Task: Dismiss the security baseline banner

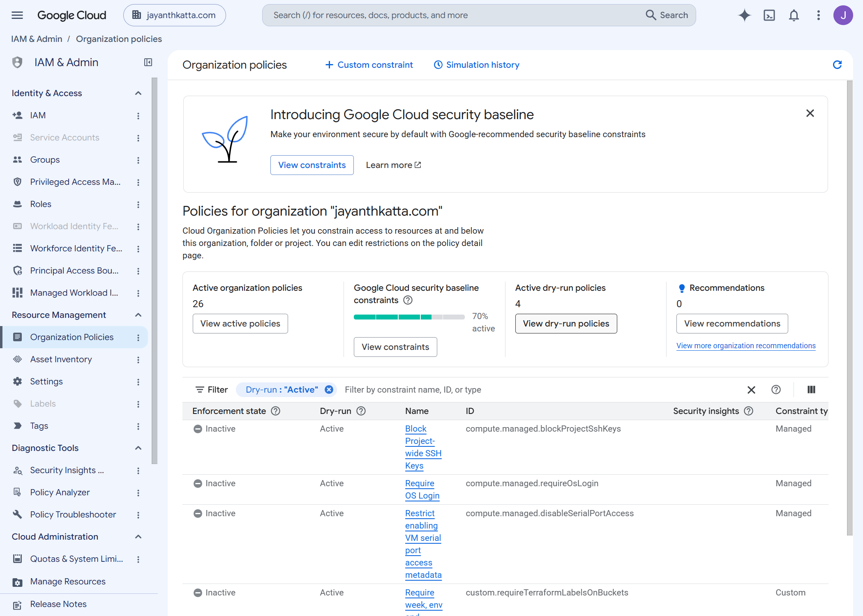Action: [810, 113]
